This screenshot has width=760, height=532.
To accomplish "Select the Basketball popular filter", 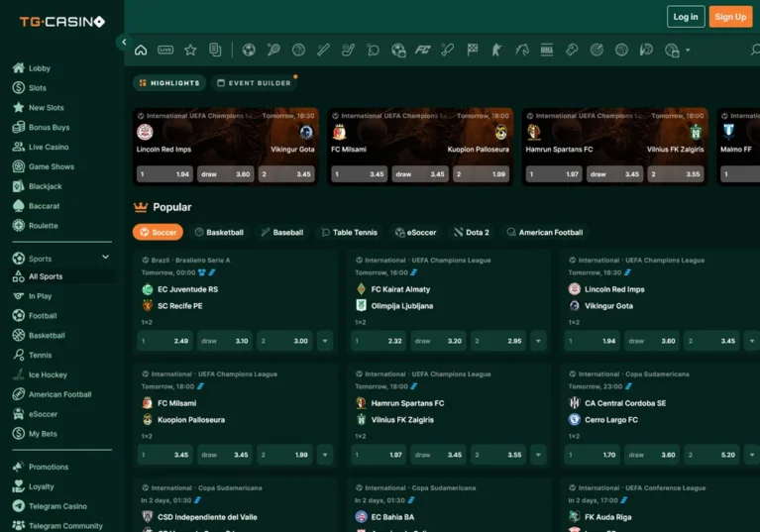I will tap(219, 232).
